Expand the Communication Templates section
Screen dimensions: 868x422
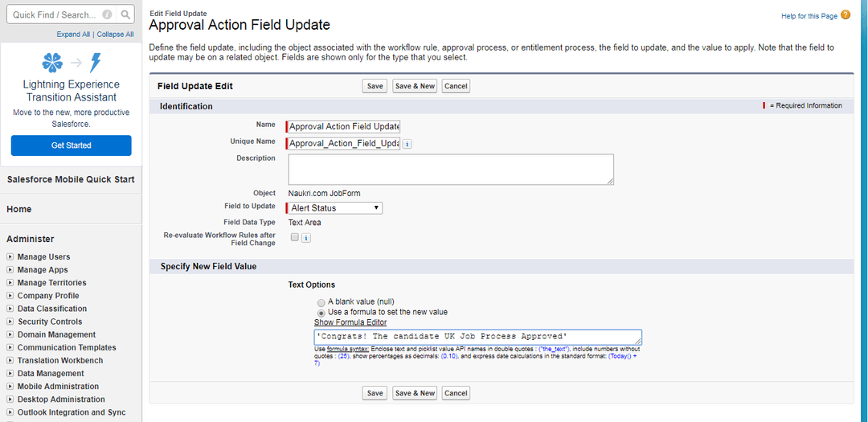(10, 348)
